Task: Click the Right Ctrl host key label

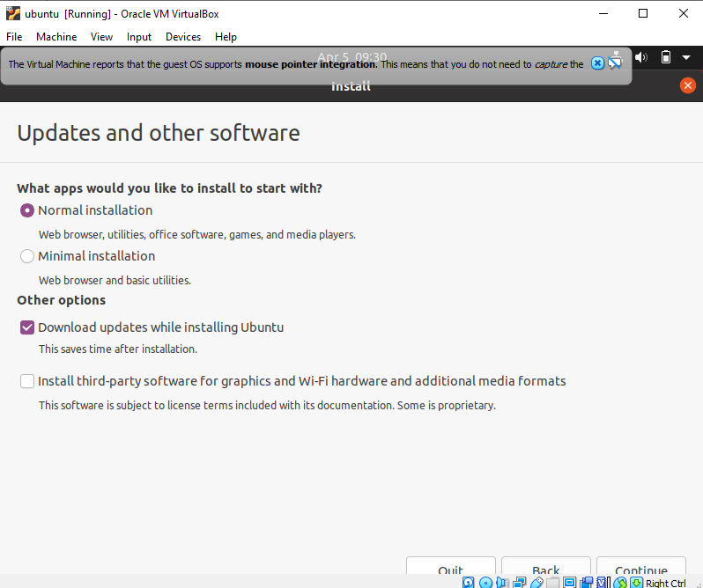Action: [665, 583]
